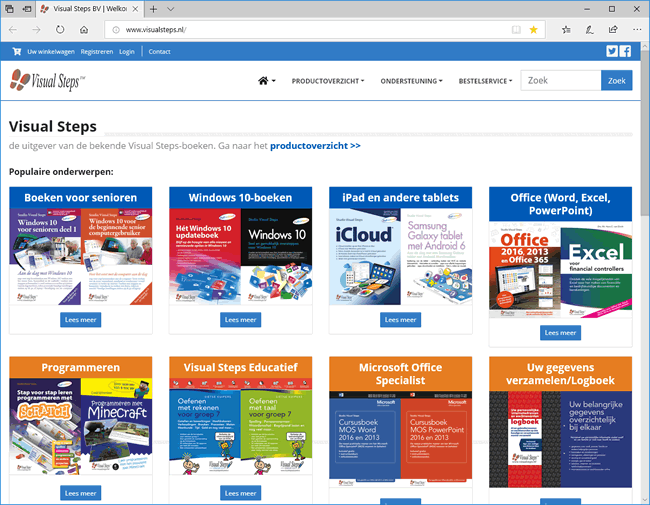Image resolution: width=650 pixels, height=505 pixels.
Task: Click the set these tabs aside icon
Action: (x=27, y=9)
